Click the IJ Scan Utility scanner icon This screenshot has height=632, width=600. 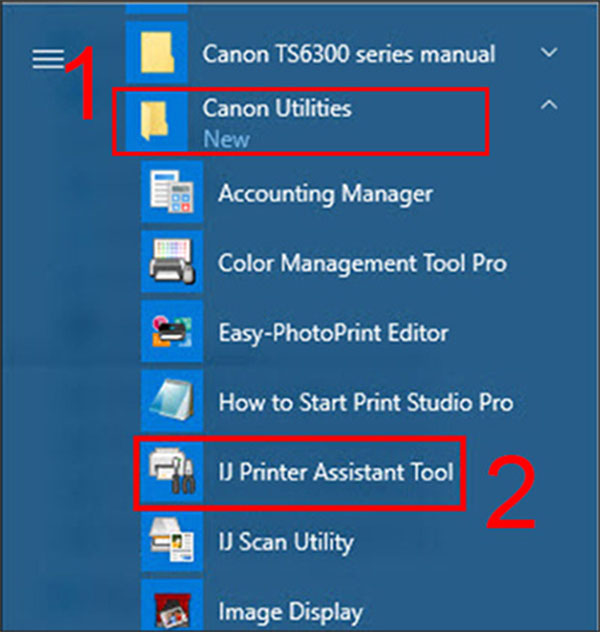coord(172,541)
